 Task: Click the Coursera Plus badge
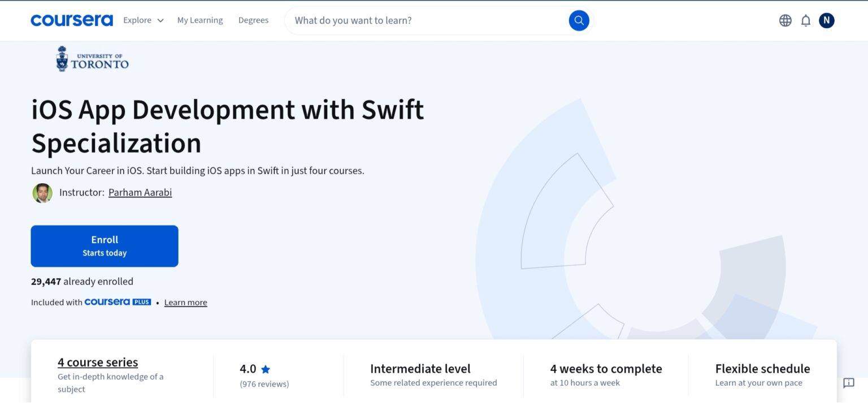(118, 302)
